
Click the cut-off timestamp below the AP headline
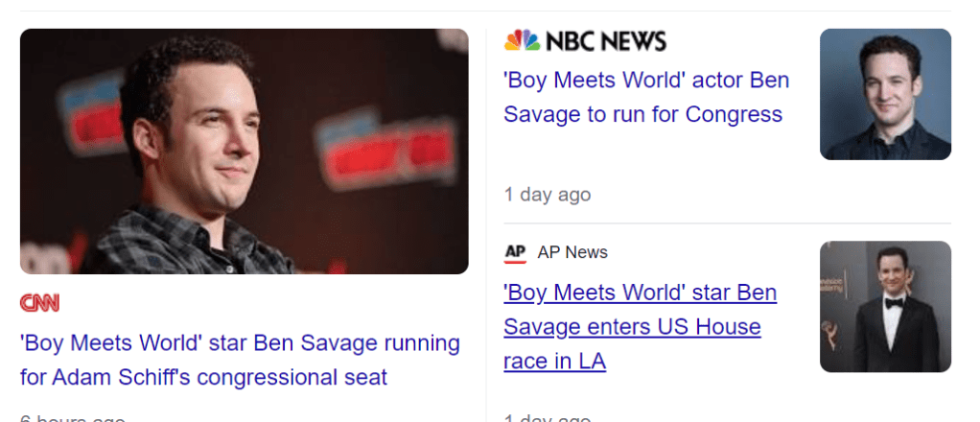548,418
